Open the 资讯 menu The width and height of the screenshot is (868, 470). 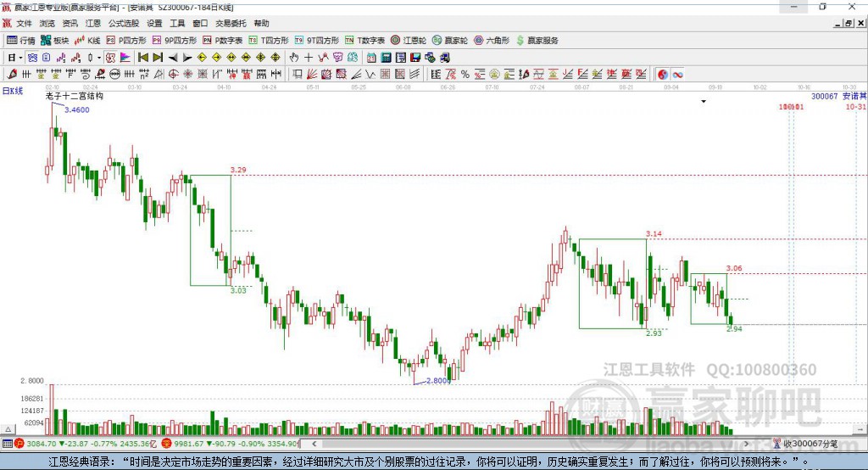(x=70, y=23)
